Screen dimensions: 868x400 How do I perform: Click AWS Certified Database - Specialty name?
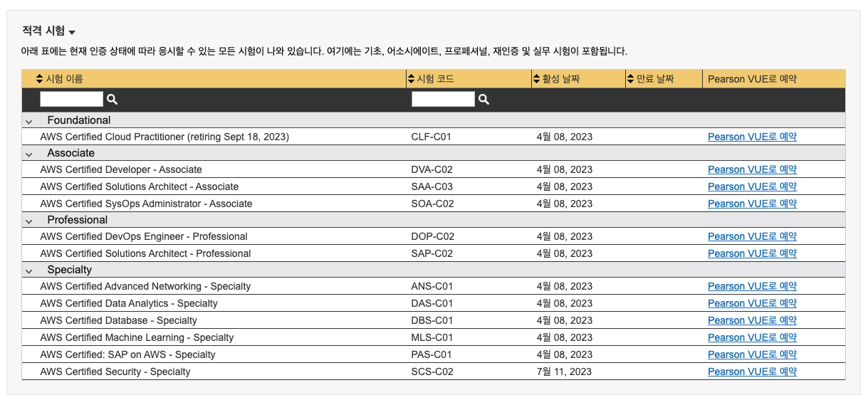[118, 320]
